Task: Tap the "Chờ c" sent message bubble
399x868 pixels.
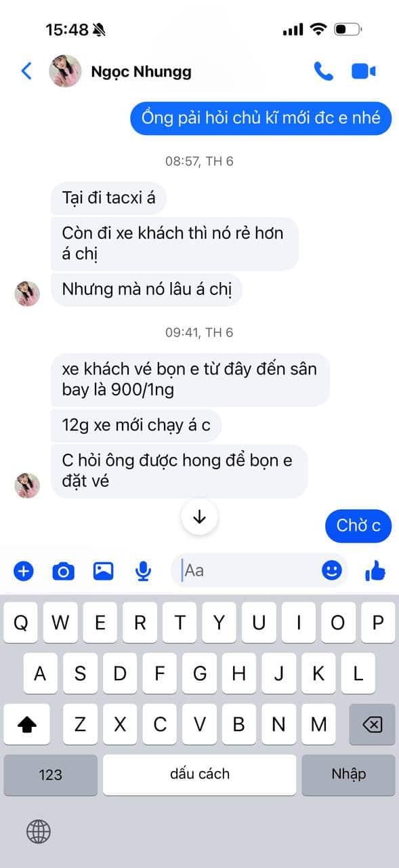Action: tap(358, 526)
